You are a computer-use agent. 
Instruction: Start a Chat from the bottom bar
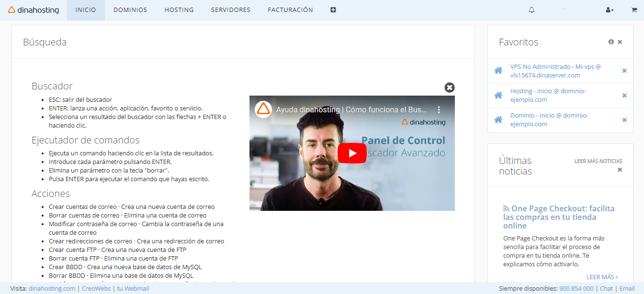[x=606, y=288]
